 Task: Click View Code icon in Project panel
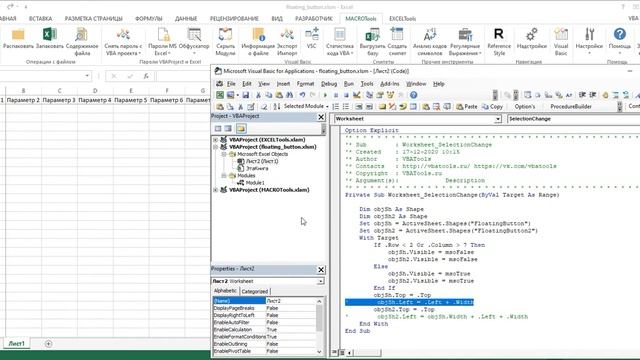pos(218,129)
